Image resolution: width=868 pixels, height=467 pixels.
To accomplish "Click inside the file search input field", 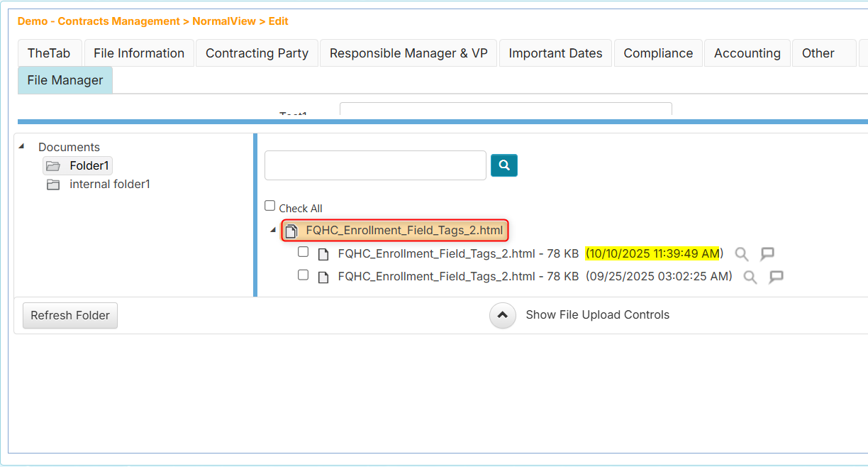I will (375, 165).
